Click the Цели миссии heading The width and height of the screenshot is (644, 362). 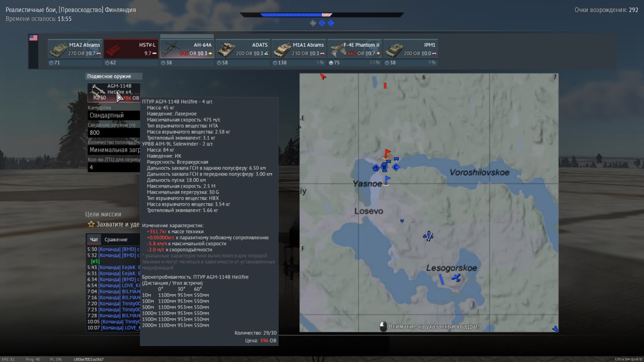click(104, 214)
